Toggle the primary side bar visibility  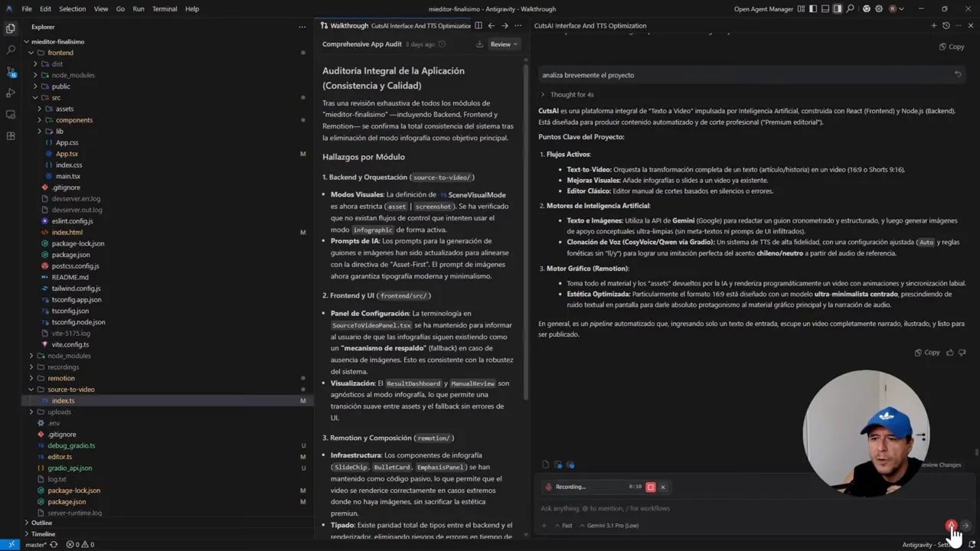[813, 8]
